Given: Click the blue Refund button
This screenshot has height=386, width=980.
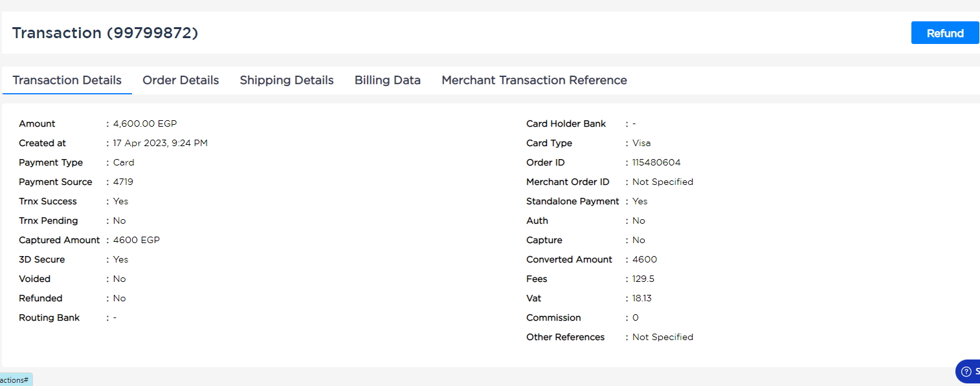Looking at the screenshot, I should click(945, 33).
